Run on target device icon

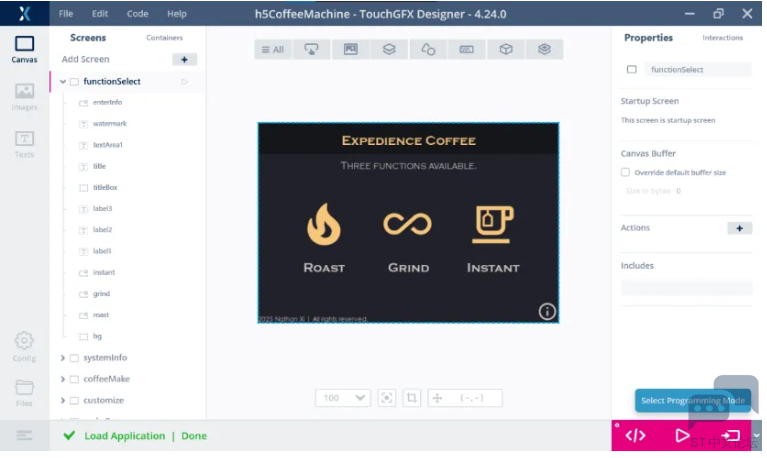tap(731, 435)
